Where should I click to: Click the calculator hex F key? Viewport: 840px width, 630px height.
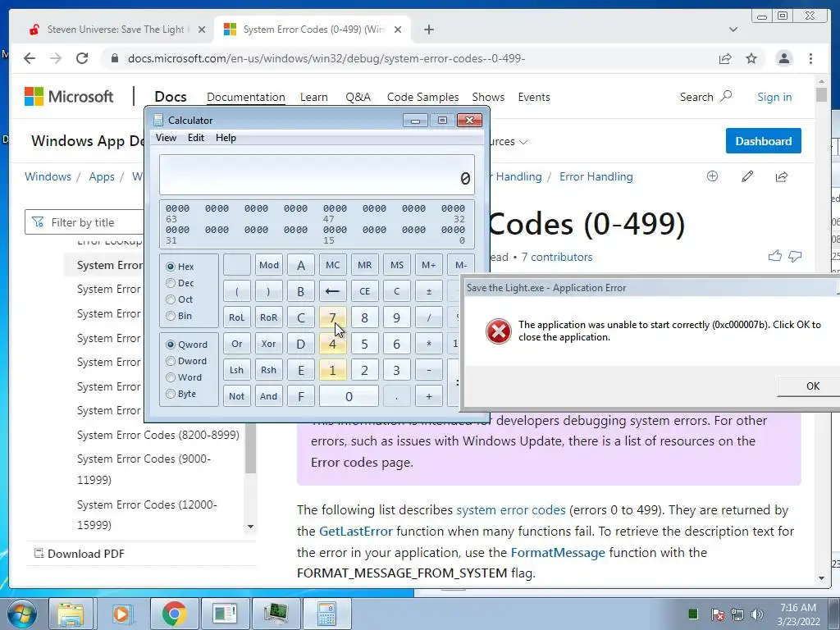pyautogui.click(x=300, y=396)
